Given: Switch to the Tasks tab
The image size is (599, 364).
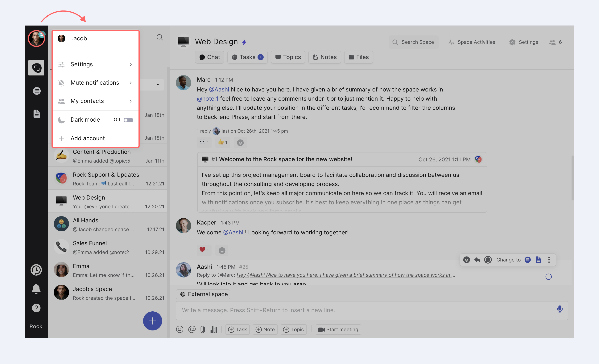Looking at the screenshot, I should click(247, 57).
